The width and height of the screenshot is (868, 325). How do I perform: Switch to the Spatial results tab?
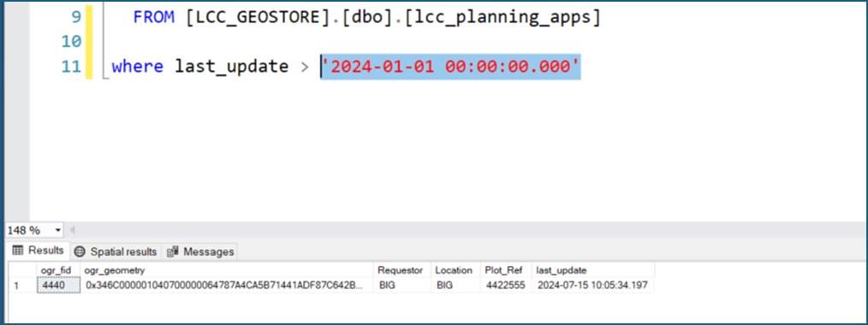(116, 251)
